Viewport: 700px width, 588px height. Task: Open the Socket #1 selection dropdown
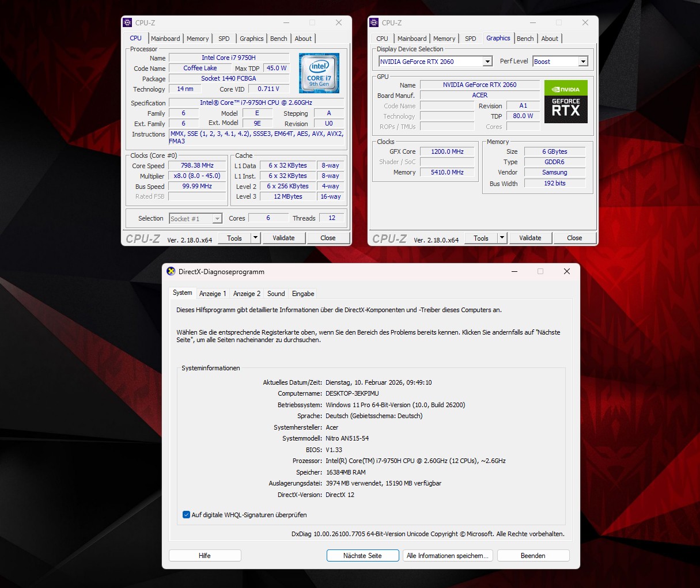217,219
